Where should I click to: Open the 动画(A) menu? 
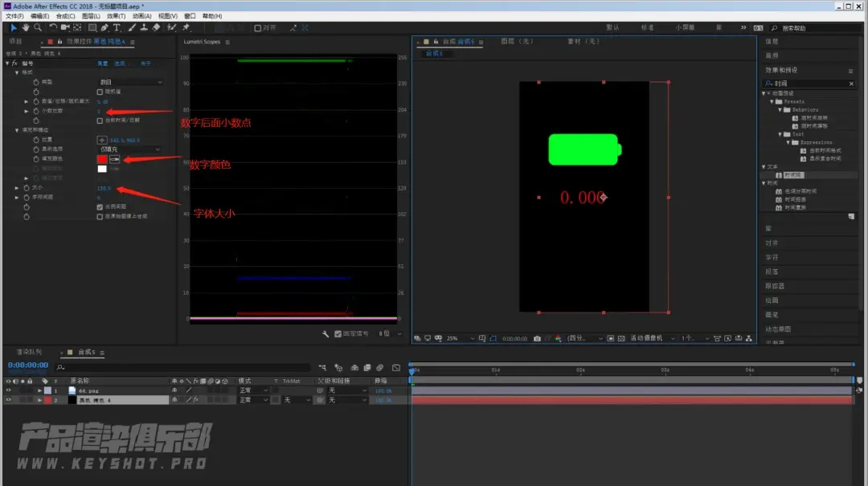[141, 16]
